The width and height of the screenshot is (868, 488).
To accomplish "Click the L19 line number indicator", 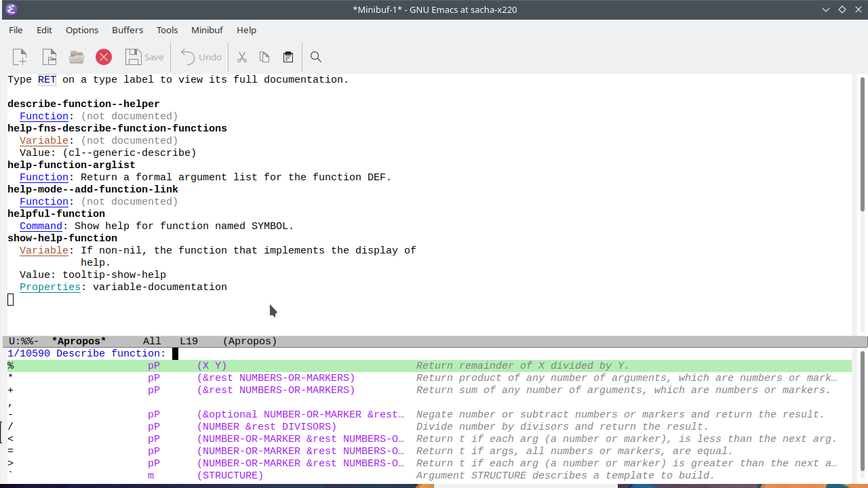I will tap(189, 341).
